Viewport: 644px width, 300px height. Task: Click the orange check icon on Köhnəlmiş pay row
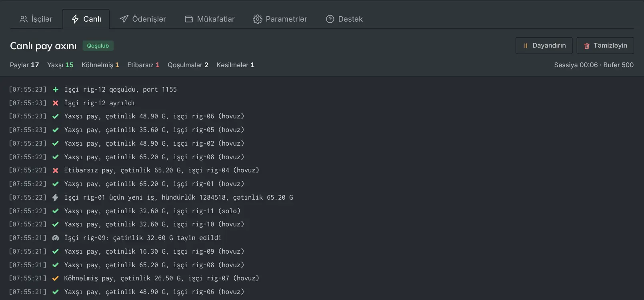(56, 278)
